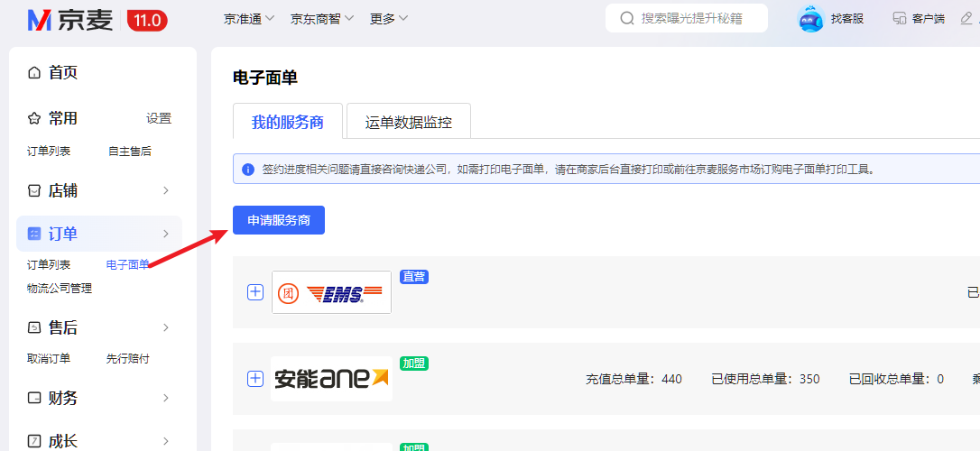Click the after-sales icon beside 售后
The height and width of the screenshot is (451, 980).
click(34, 327)
